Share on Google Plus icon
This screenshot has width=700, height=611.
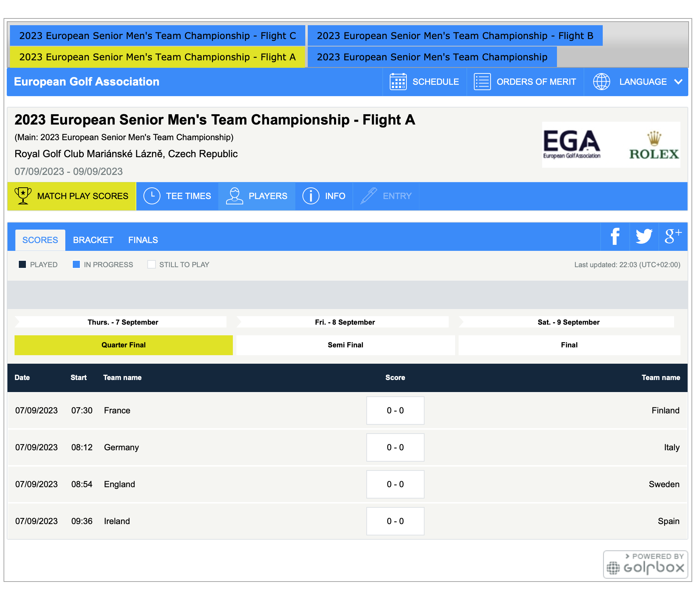tap(673, 237)
